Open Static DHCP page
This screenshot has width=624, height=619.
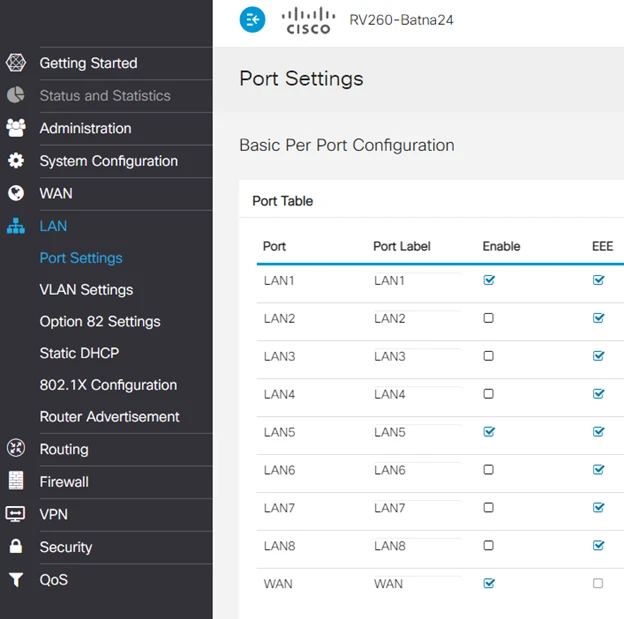[x=79, y=353]
